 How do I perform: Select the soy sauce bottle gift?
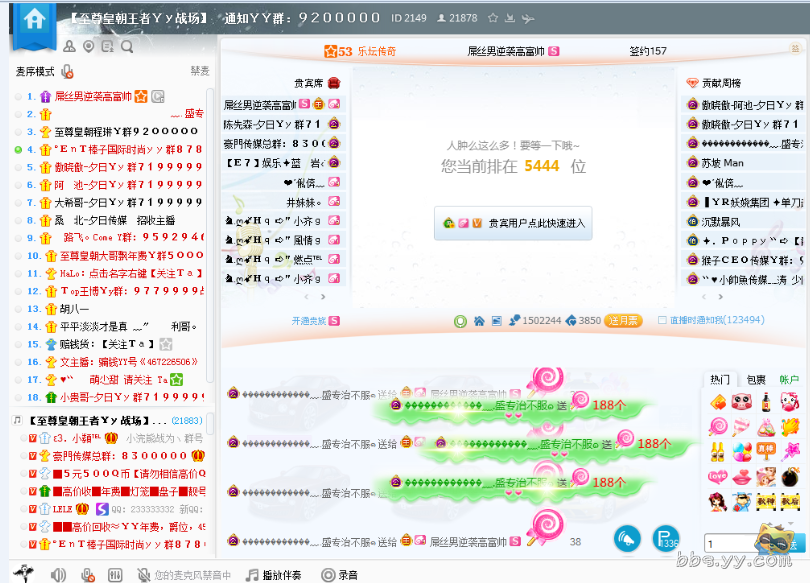(x=766, y=401)
